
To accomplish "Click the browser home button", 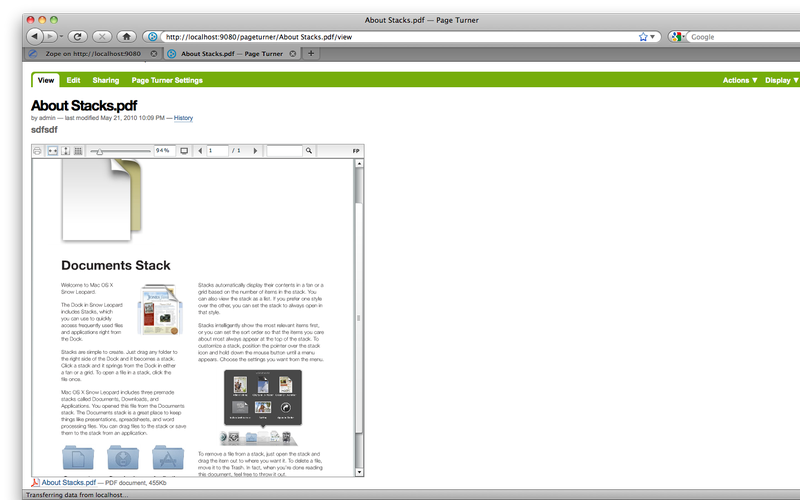I will click(x=127, y=36).
